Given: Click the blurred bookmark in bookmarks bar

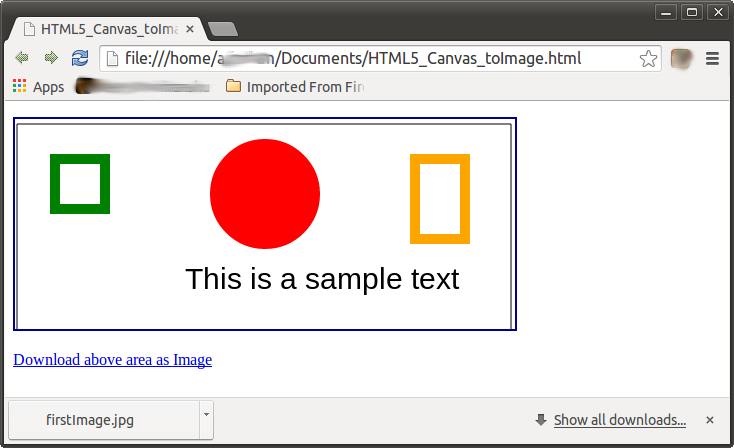Looking at the screenshot, I should (x=143, y=87).
